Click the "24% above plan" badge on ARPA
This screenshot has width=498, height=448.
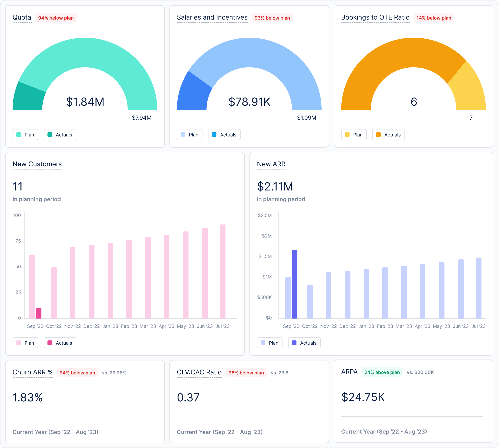coord(382,372)
